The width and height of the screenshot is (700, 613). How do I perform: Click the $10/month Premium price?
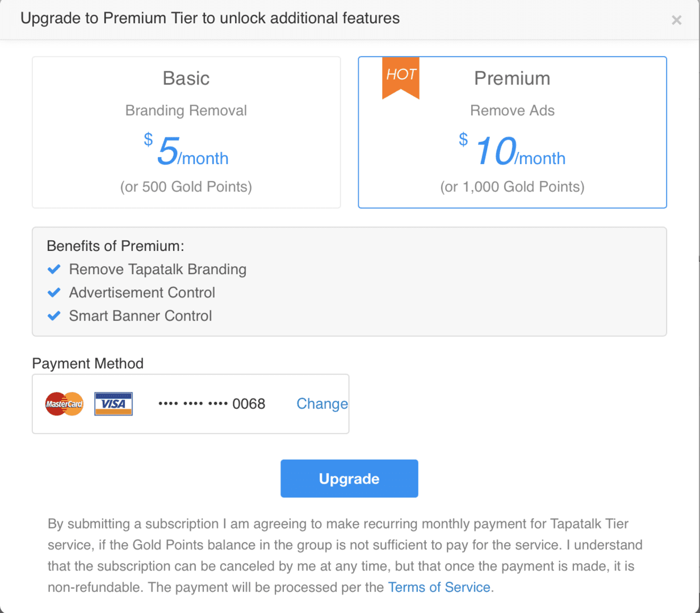512,150
